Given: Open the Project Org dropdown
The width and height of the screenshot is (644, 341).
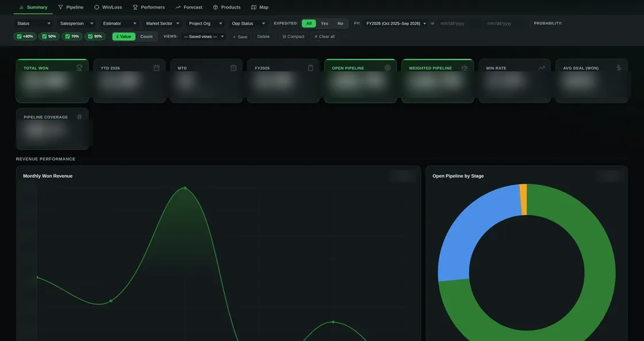Looking at the screenshot, I should (x=206, y=24).
